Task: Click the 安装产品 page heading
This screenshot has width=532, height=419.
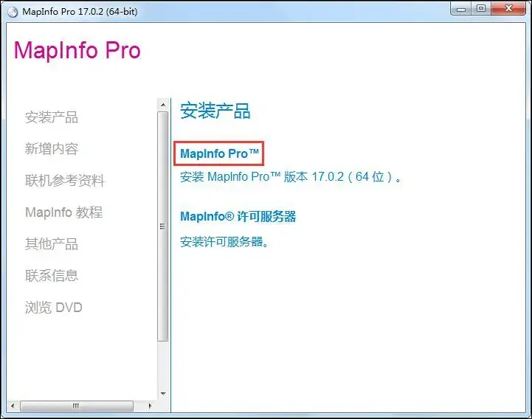Action: click(215, 111)
